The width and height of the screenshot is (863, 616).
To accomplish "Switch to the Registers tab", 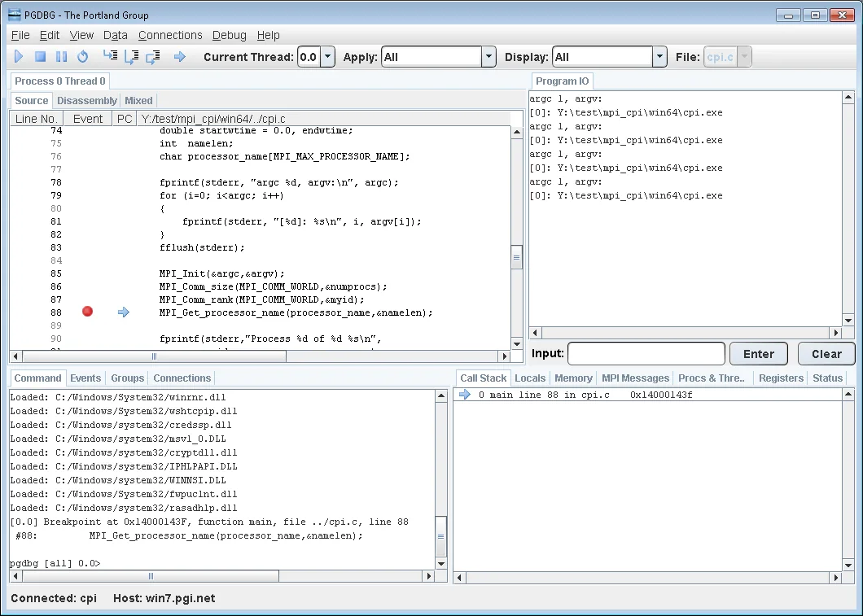I will [x=781, y=378].
